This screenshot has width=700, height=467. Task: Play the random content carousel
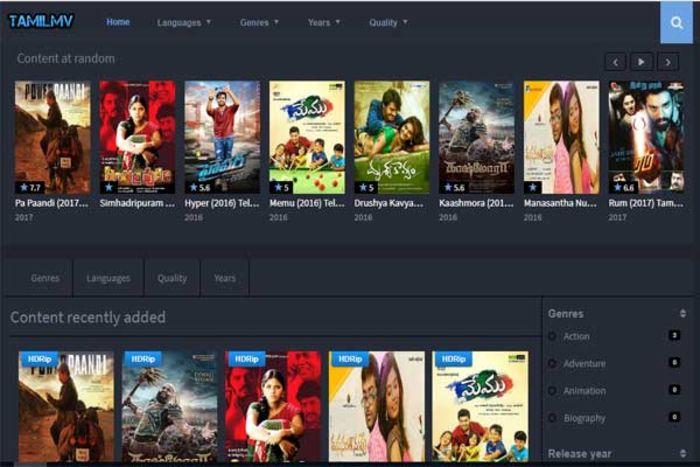pos(641,62)
